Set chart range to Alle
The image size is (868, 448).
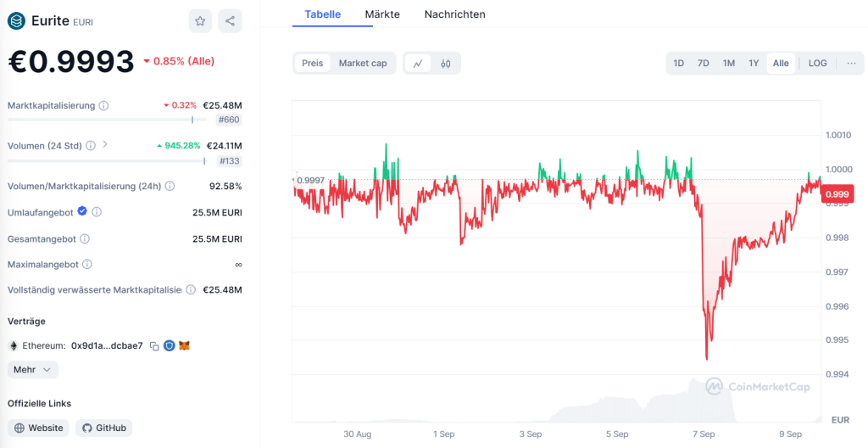(x=781, y=63)
